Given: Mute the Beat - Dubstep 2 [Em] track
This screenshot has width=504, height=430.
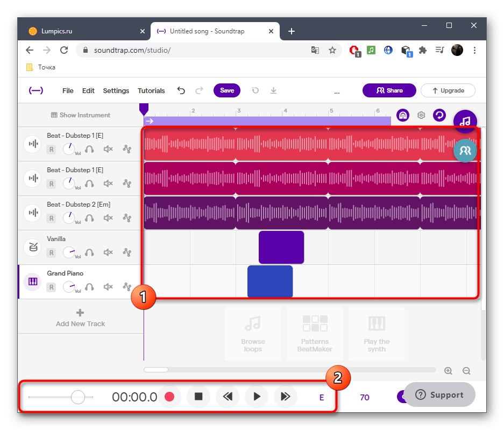Looking at the screenshot, I should click(x=108, y=218).
